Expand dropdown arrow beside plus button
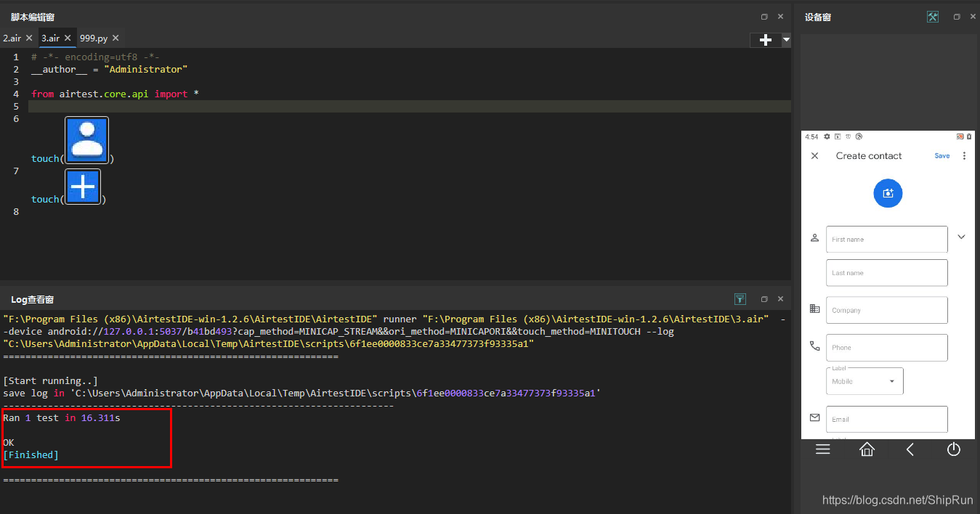 pyautogui.click(x=786, y=40)
